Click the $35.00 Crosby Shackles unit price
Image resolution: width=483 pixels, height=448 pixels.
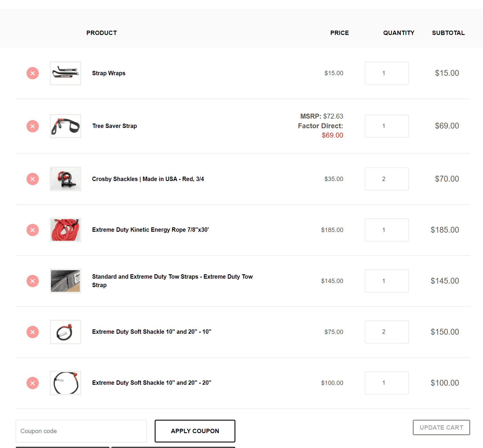(x=334, y=179)
